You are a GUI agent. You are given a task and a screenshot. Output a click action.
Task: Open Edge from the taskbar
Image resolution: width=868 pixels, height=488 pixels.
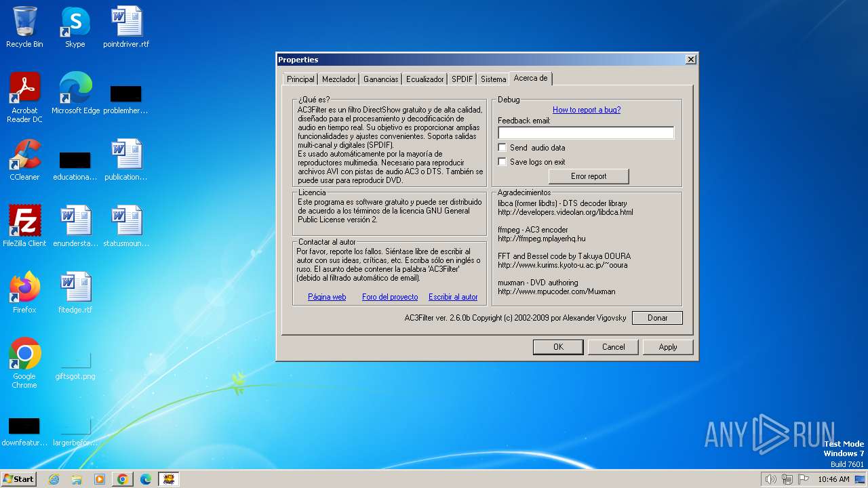pos(146,479)
